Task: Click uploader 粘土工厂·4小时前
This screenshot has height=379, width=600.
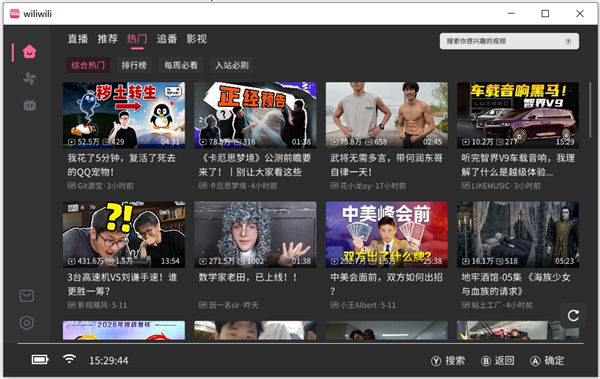Action: [497, 305]
